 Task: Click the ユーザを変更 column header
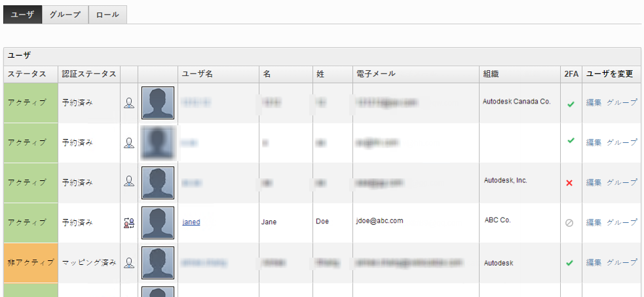coord(611,74)
